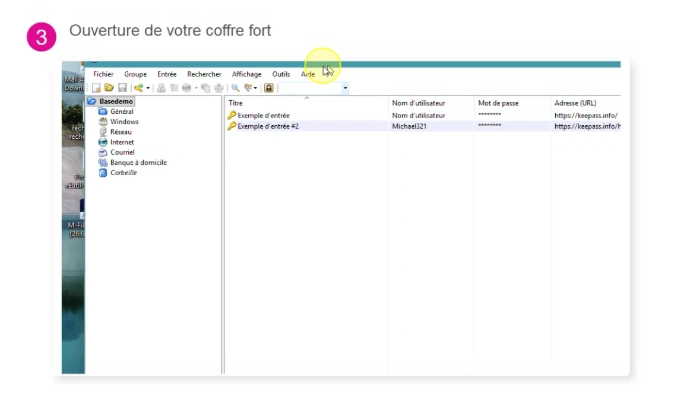Open the Affichage menu
Image resolution: width=690 pixels, height=397 pixels.
tap(247, 74)
